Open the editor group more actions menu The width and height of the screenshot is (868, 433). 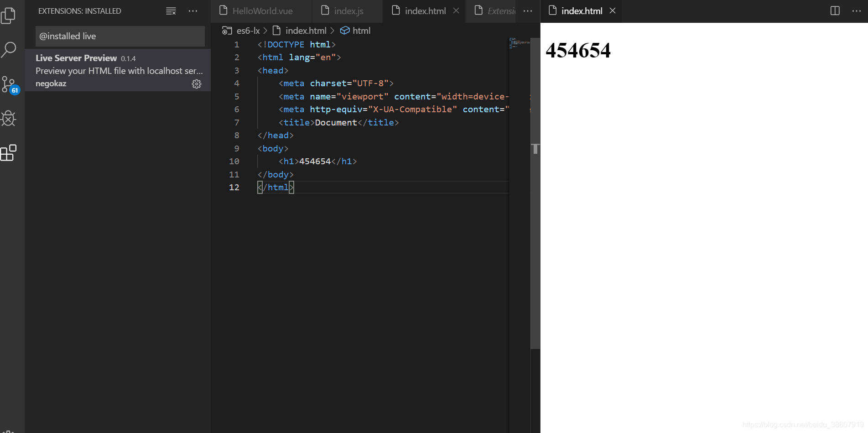pyautogui.click(x=857, y=10)
